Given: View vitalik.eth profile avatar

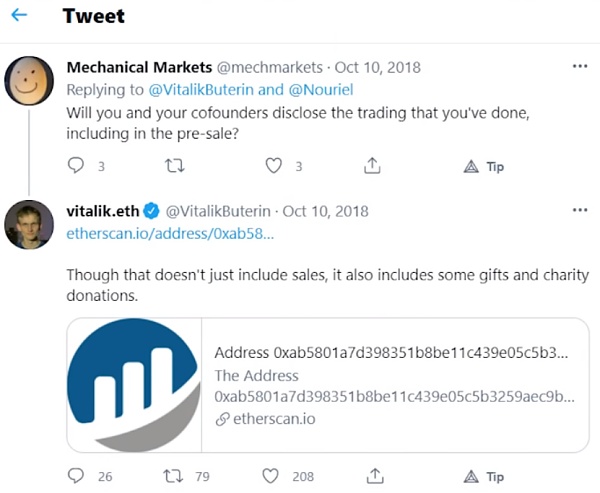Looking at the screenshot, I should [x=29, y=225].
